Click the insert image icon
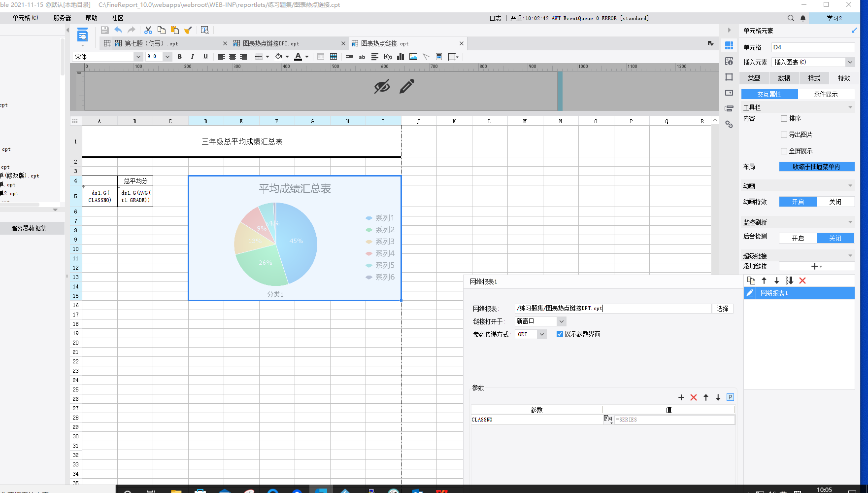The width and height of the screenshot is (868, 493). pos(413,57)
